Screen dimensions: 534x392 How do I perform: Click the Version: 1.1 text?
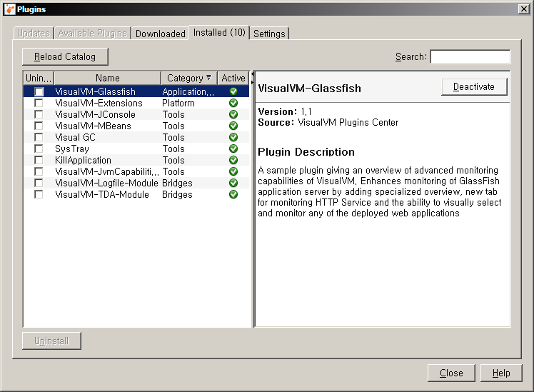[285, 111]
